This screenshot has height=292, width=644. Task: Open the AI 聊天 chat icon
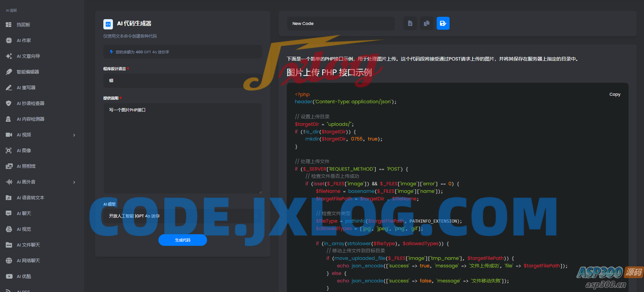[9, 213]
